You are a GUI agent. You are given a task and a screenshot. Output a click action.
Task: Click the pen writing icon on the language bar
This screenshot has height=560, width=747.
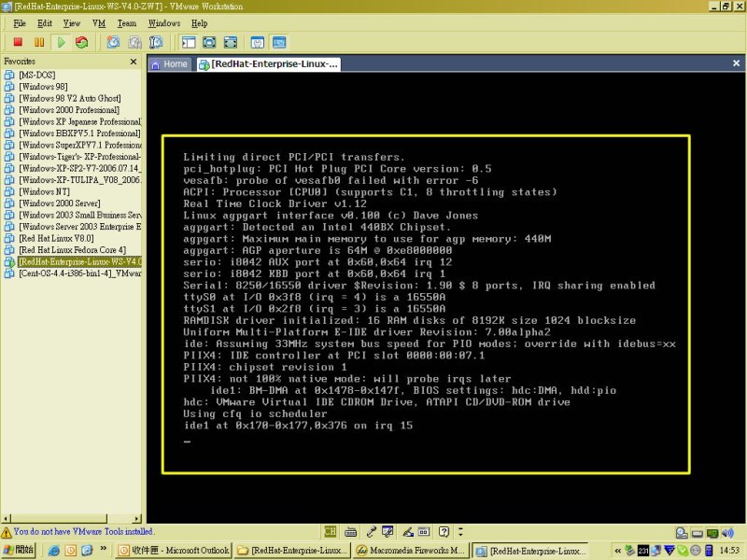point(408,531)
